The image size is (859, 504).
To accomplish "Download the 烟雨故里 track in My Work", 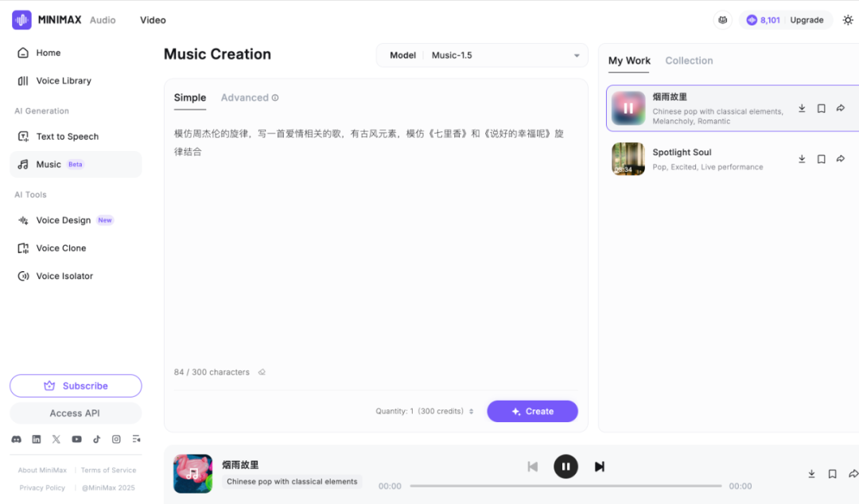I will click(802, 108).
